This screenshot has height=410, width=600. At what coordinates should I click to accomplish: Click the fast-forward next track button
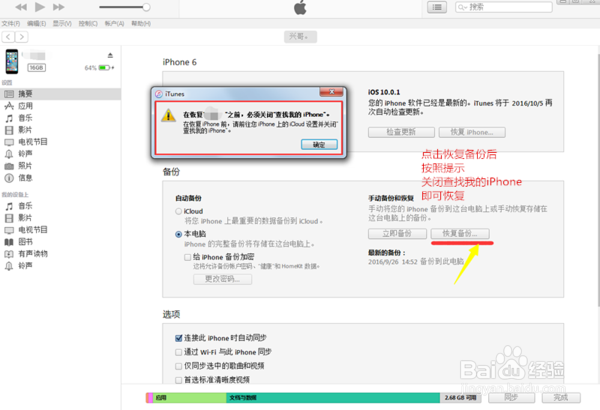click(x=59, y=7)
